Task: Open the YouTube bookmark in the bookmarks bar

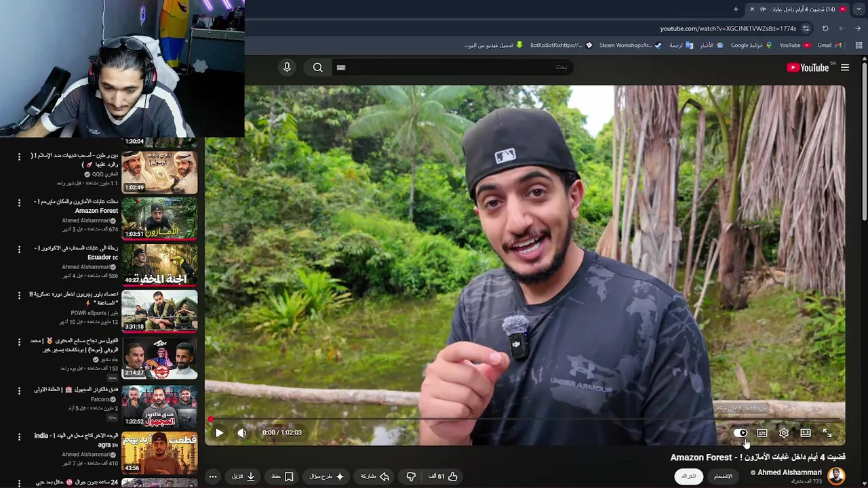Action: [x=795, y=45]
